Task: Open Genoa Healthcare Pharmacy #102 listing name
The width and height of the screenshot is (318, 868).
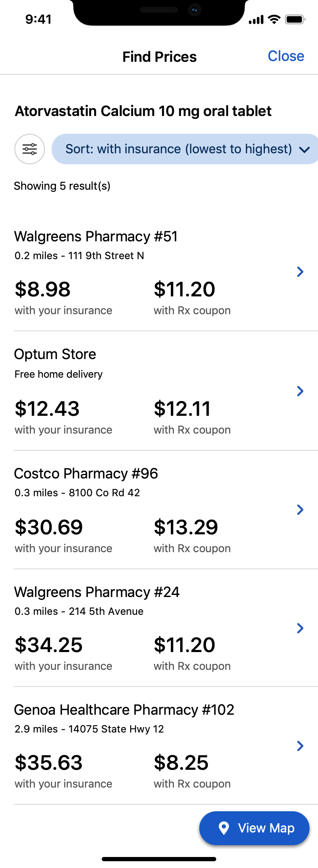Action: tap(124, 710)
